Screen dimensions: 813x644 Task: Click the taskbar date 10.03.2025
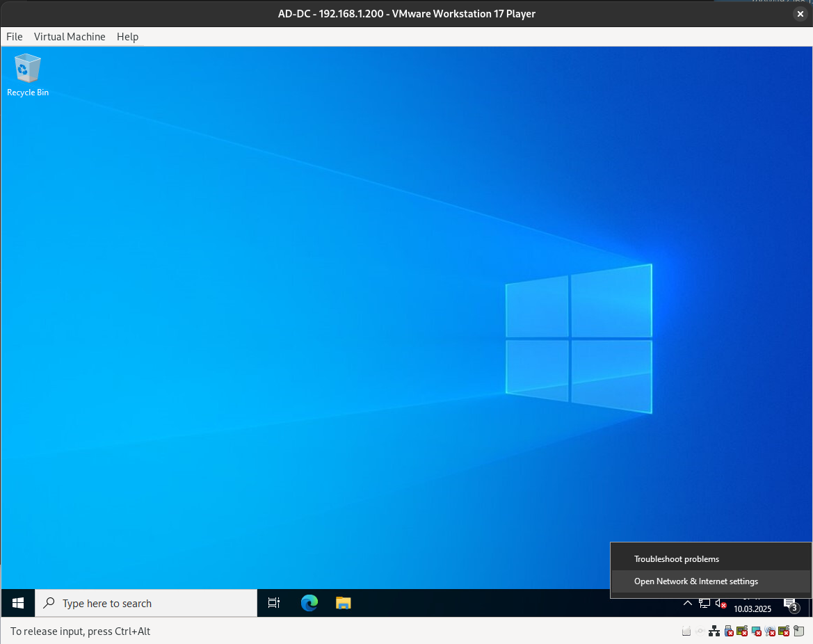pos(752,609)
